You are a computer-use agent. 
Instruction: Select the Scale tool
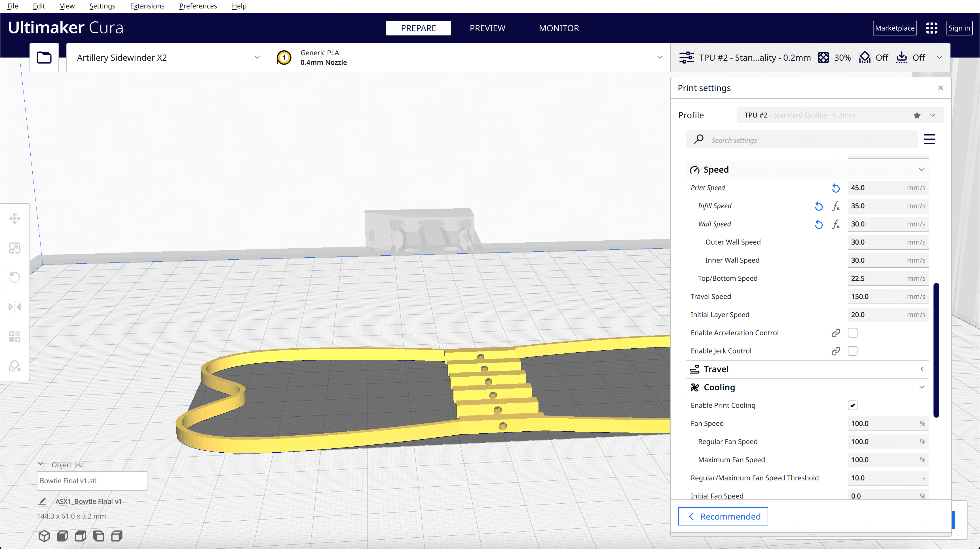pyautogui.click(x=14, y=248)
